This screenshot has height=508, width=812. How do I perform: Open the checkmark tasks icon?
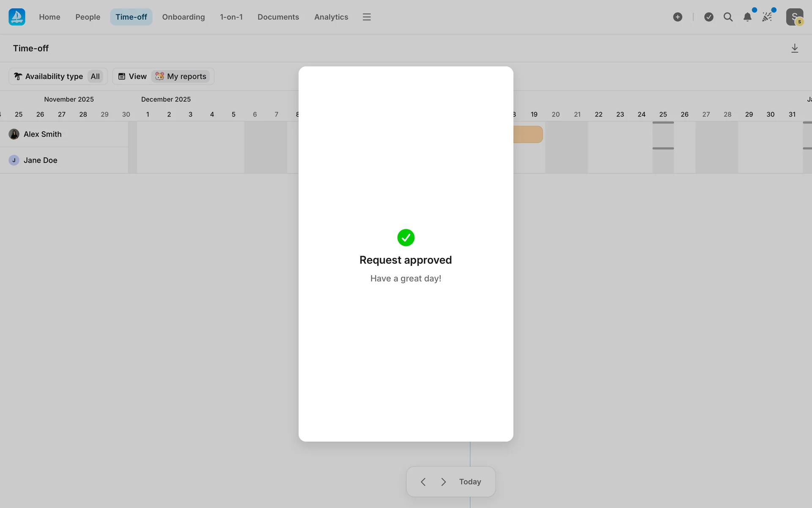[709, 17]
